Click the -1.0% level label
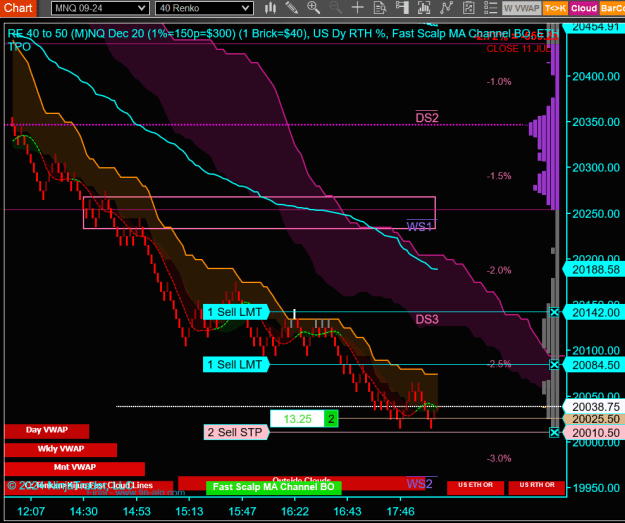Image resolution: width=625 pixels, height=523 pixels. pyautogui.click(x=499, y=81)
